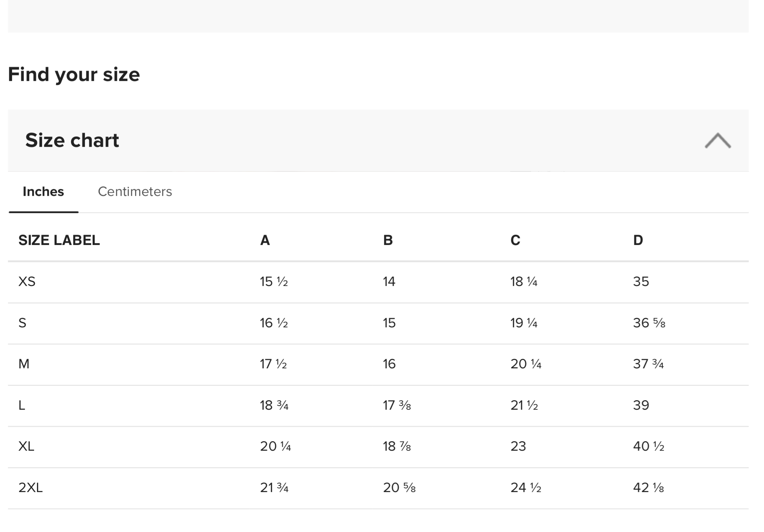Image resolution: width=764 pixels, height=532 pixels.
Task: Click the Size chart section title
Action: 72,140
